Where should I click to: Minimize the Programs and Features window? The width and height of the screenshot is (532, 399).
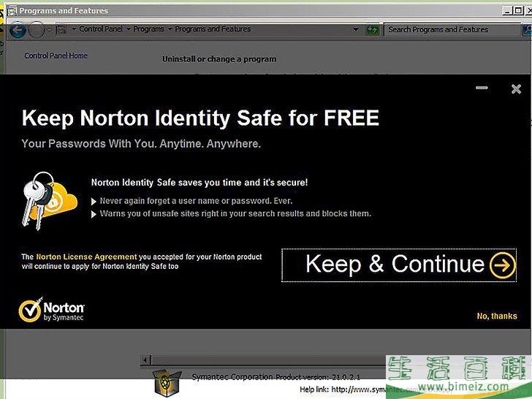tap(508, 10)
